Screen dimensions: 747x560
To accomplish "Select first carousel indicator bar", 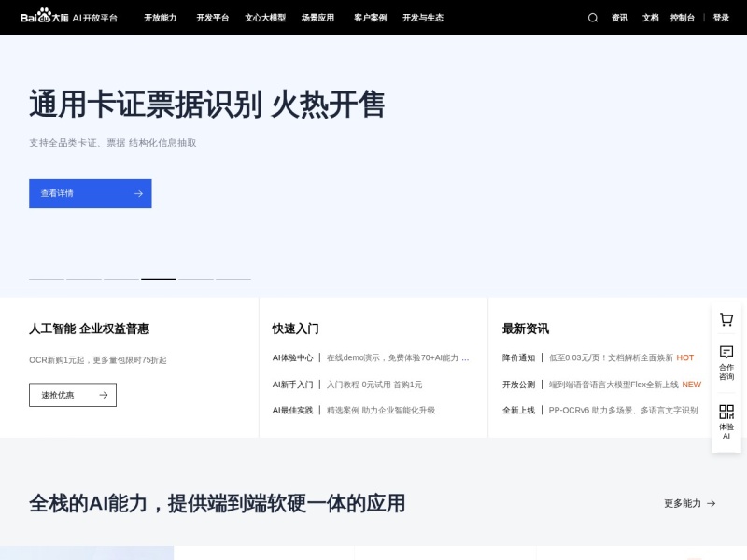I will 47,279.
